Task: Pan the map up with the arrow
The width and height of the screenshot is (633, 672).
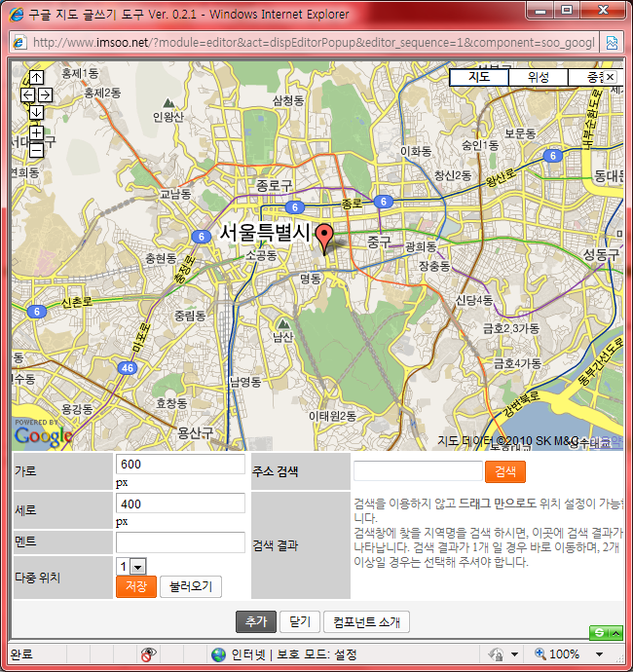Action: point(36,78)
